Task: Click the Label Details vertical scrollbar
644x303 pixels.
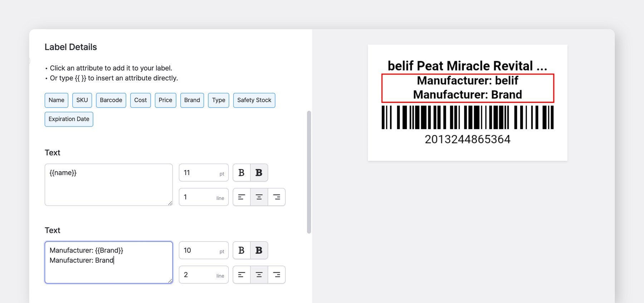Action: coord(309,172)
